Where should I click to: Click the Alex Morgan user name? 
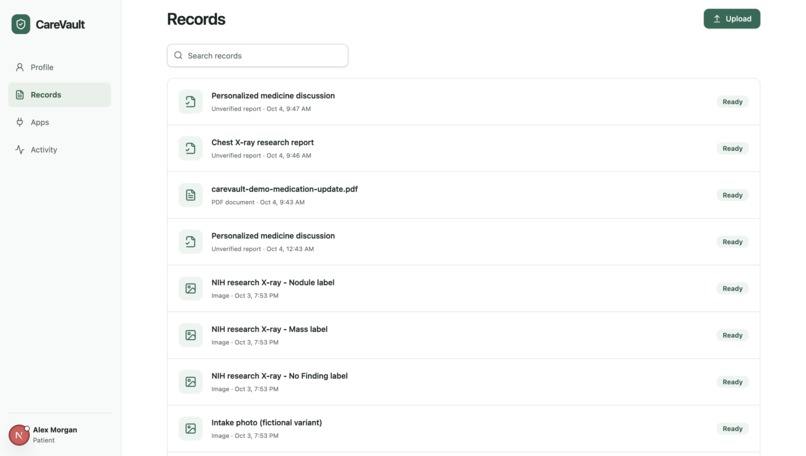coord(55,430)
